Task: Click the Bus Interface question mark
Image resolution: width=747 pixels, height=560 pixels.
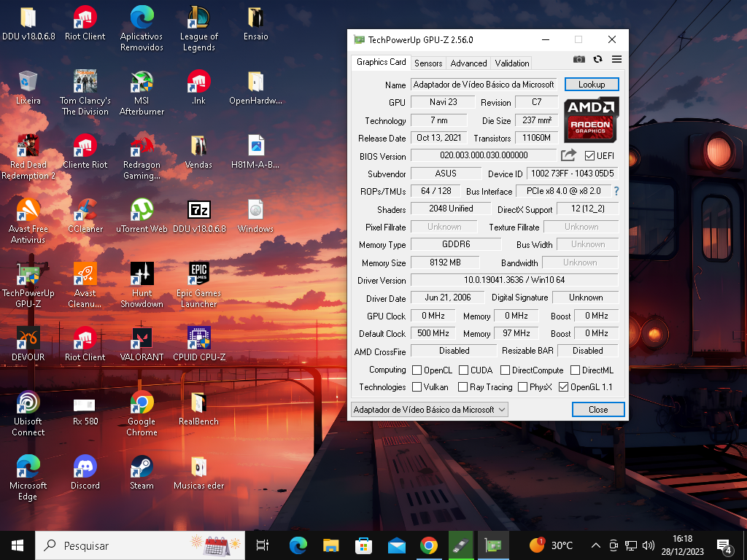Action: coord(616,191)
